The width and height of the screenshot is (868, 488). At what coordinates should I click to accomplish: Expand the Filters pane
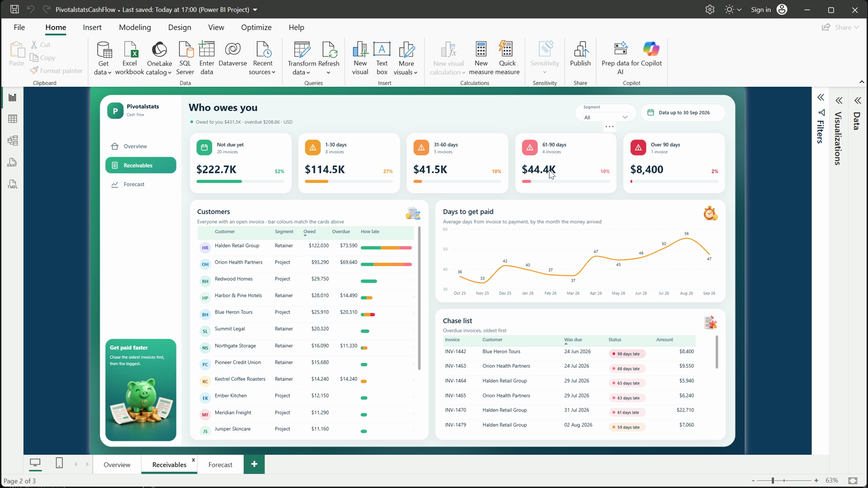click(x=821, y=98)
